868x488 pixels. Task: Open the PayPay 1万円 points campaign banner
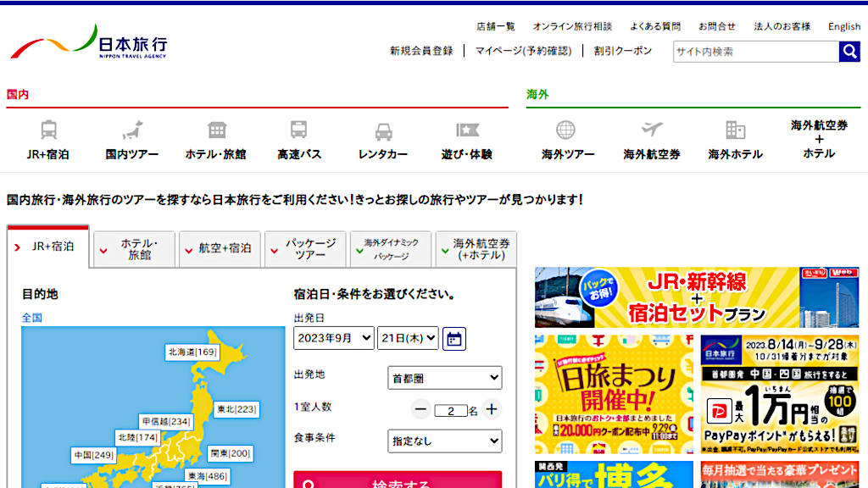point(780,395)
